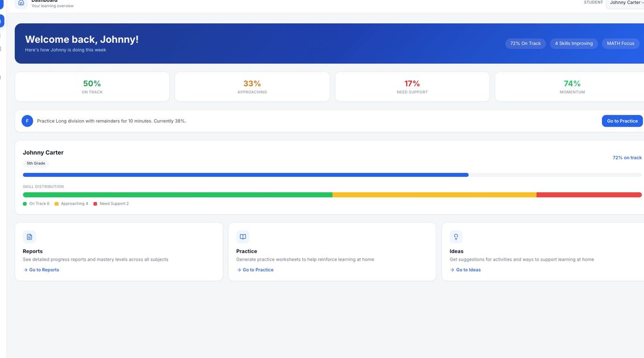This screenshot has height=358, width=644.
Task: Click the yellow Approaching distribution segment
Action: [434, 195]
